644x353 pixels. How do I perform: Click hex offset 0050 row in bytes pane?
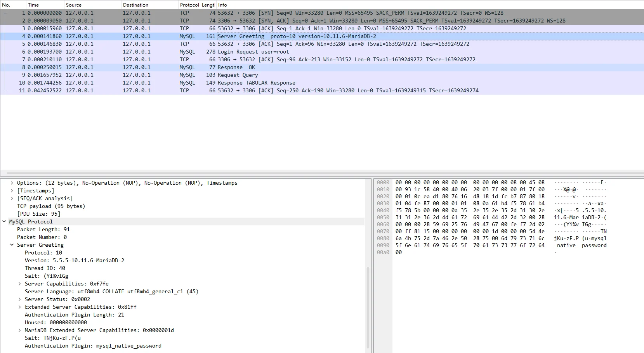tap(383, 217)
